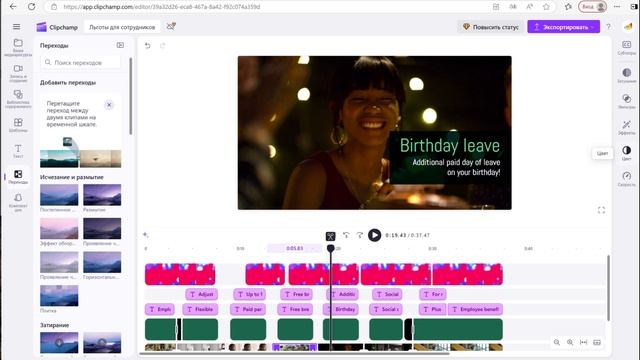This screenshot has height=360, width=640.
Task: Click the split scissors tool
Action: point(331,236)
